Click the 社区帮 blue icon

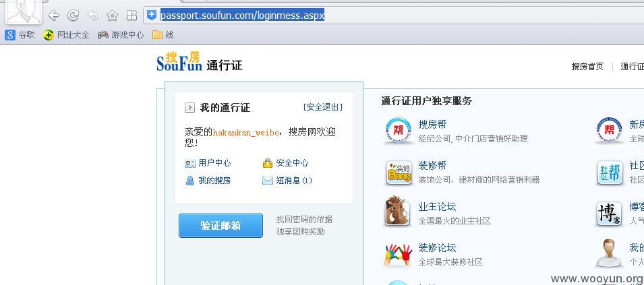coord(610,172)
